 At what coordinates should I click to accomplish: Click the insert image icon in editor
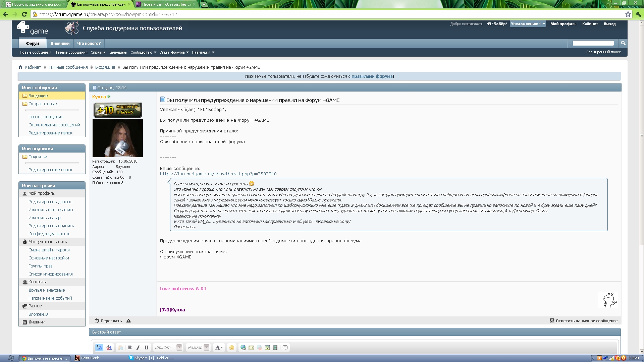267,348
